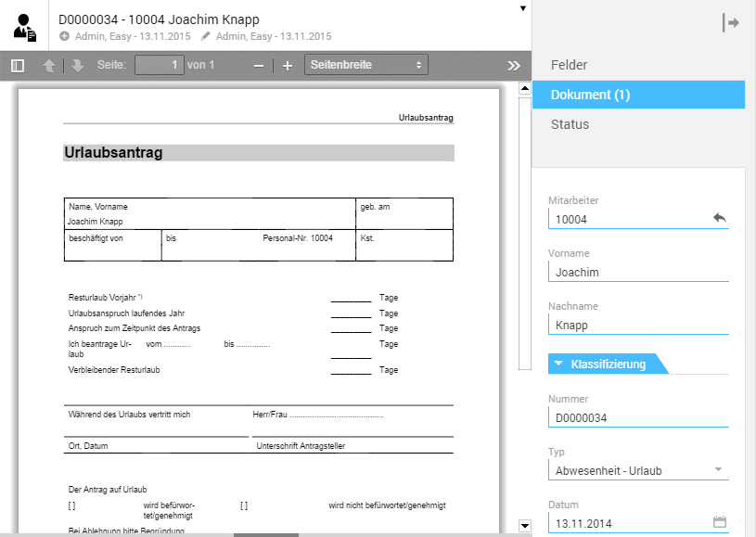Viewport: 756px width, 537px height.
Task: Click the Mitarbeiter reference arrow icon
Action: 719,217
